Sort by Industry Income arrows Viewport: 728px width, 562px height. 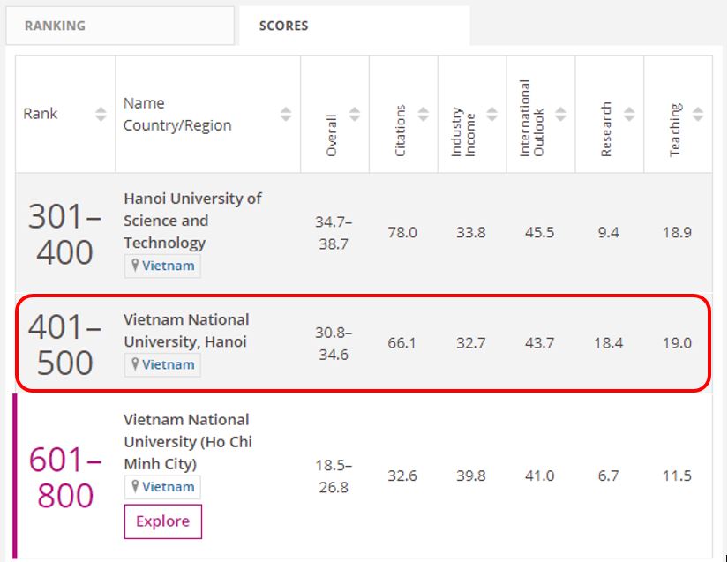[492, 114]
